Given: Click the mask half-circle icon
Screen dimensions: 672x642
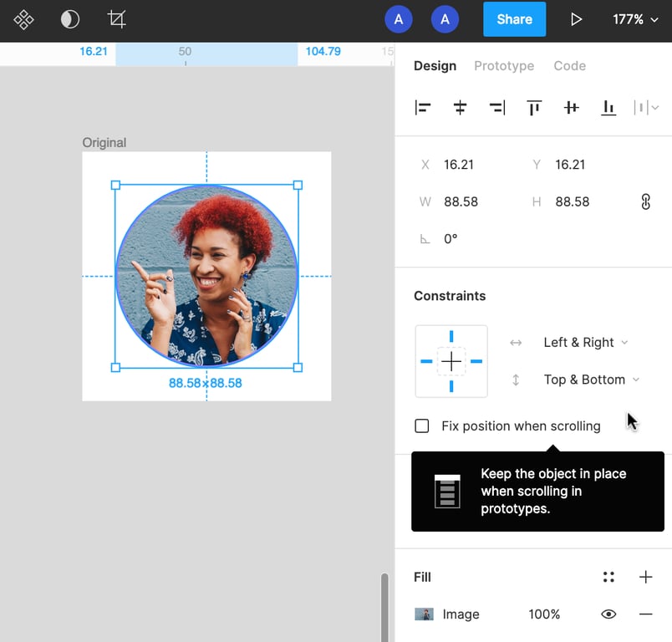Looking at the screenshot, I should point(70,19).
